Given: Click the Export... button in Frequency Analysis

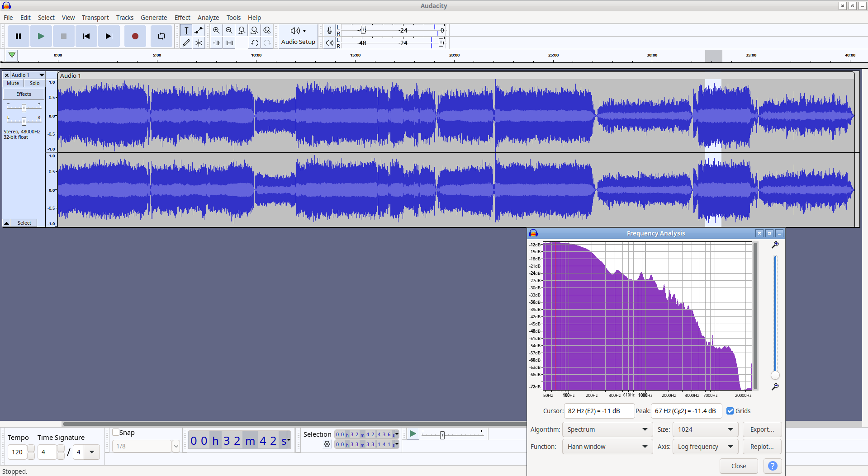Looking at the screenshot, I should click(x=762, y=429).
